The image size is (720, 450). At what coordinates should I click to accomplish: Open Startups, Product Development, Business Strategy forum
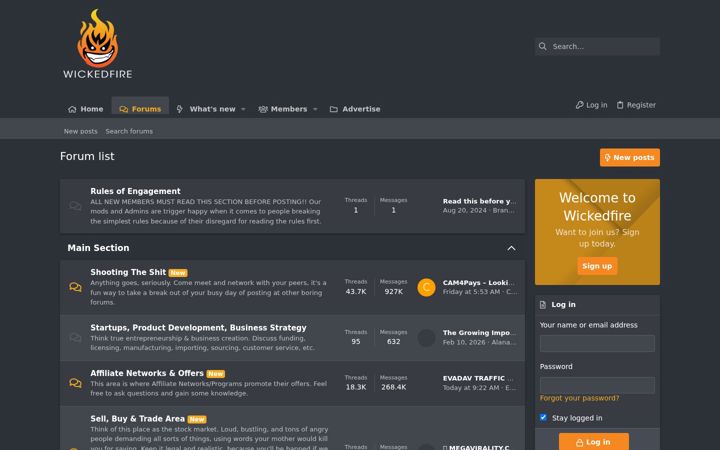coord(198,327)
